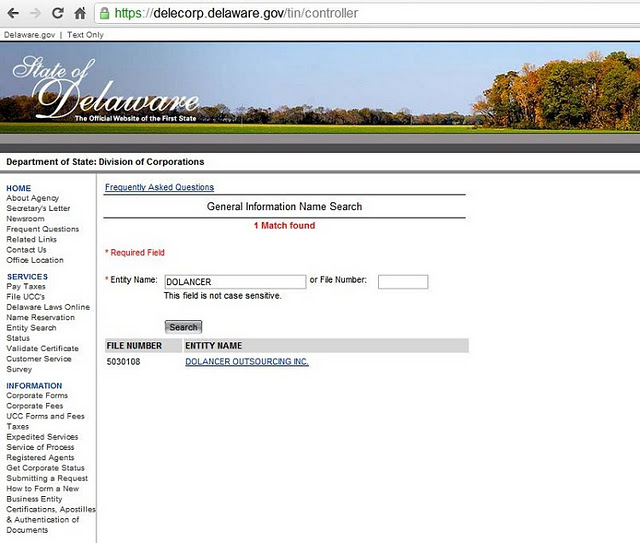Click the INFORMATION sidebar heading

pyautogui.click(x=34, y=385)
